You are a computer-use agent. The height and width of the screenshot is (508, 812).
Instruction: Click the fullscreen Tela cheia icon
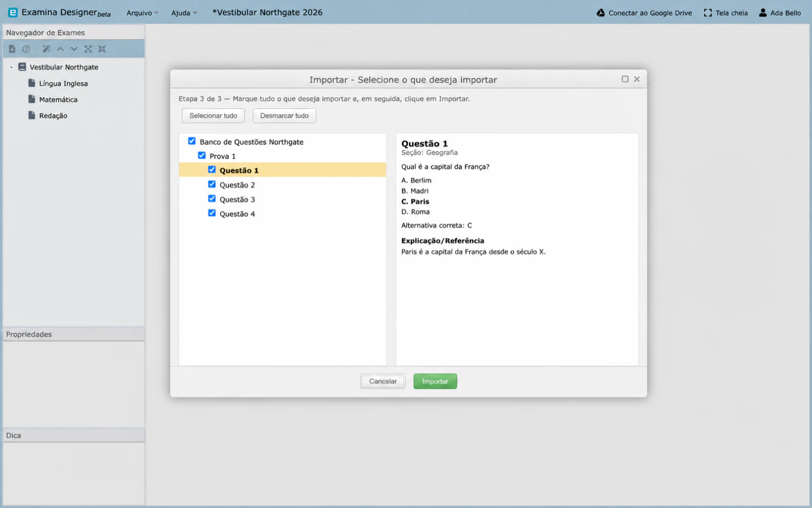coord(707,13)
